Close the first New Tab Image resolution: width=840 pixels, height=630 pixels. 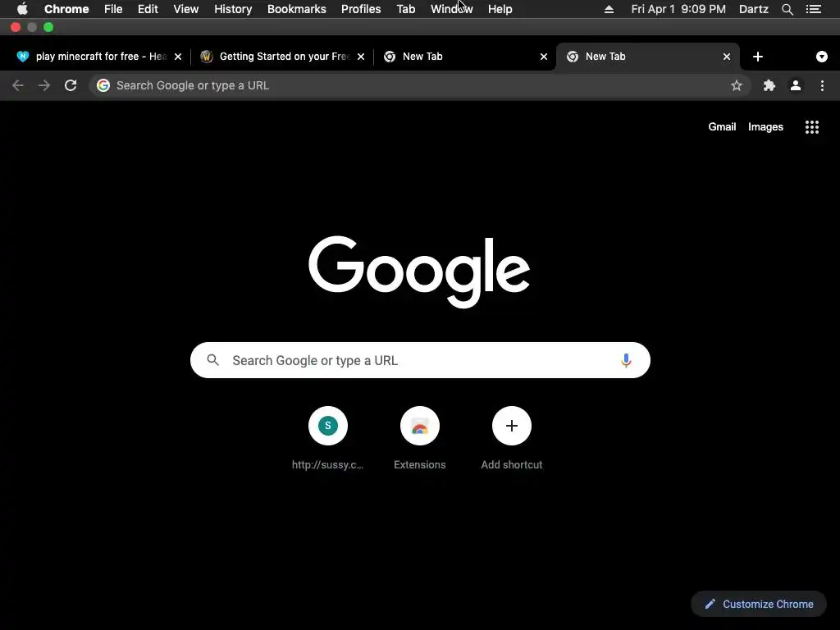544,57
